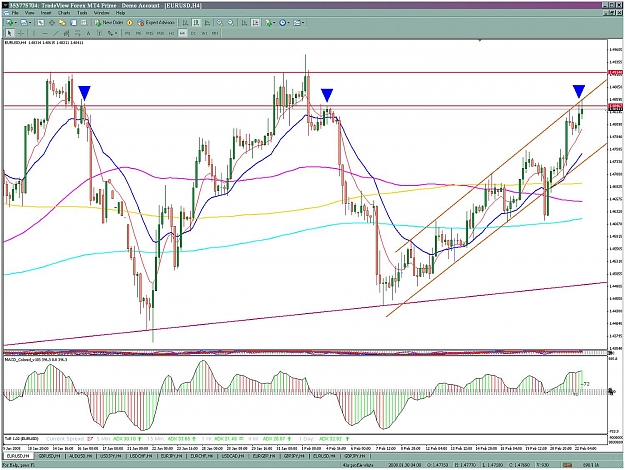Image resolution: width=625 pixels, height=470 pixels.
Task: Switch to M1 timeframe
Action: click(x=128, y=33)
